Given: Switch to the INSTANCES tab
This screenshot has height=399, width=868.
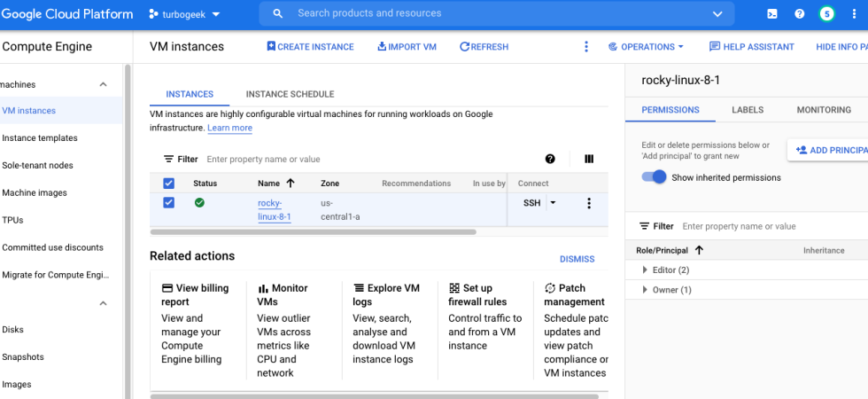Looking at the screenshot, I should 190,94.
